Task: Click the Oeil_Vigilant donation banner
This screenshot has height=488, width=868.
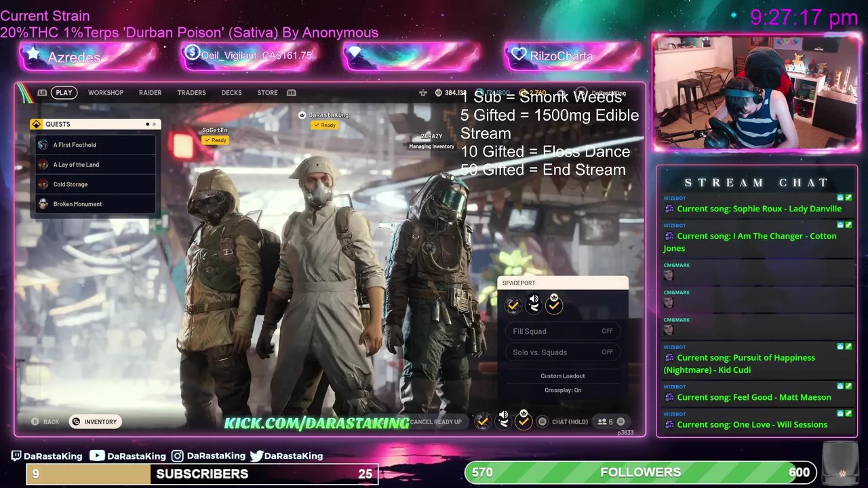Action: (250, 56)
